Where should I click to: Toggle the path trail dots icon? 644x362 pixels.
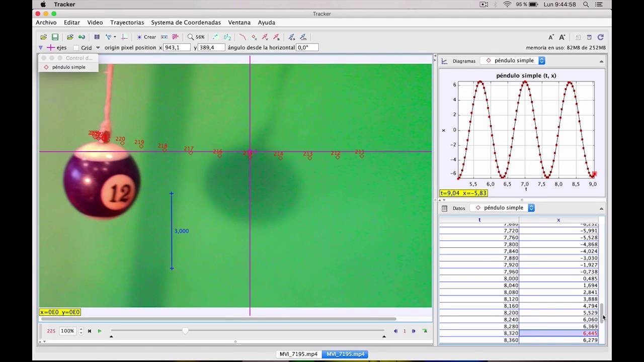pyautogui.click(x=215, y=37)
